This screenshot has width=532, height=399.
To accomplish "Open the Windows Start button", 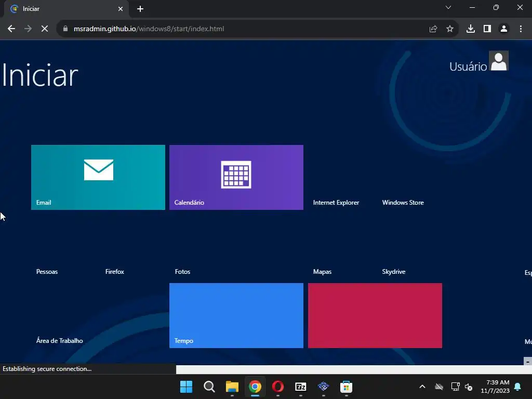I will pos(187,387).
